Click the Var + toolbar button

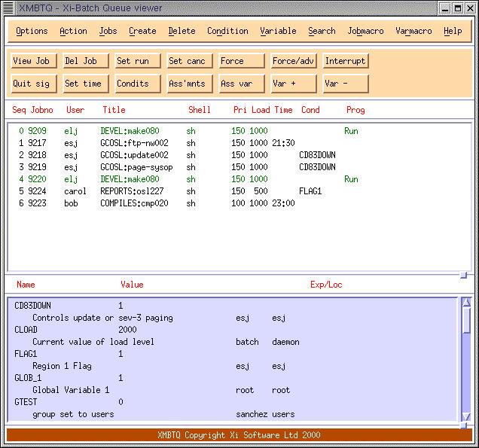coord(294,84)
